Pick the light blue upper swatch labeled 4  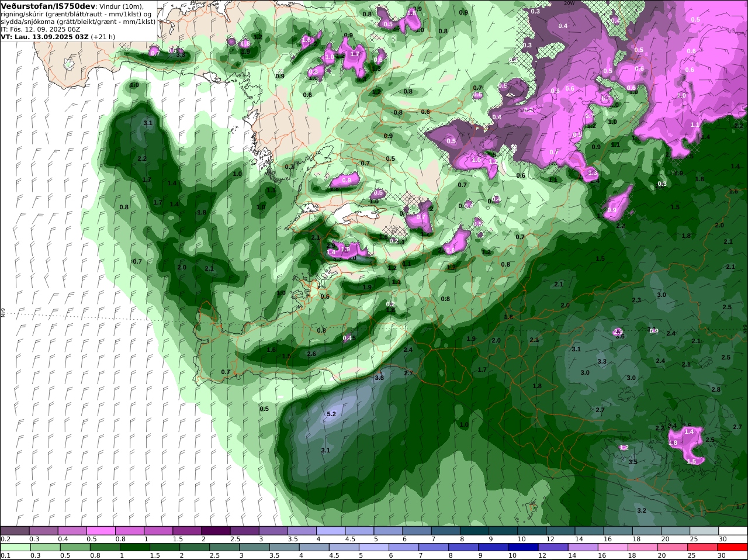click(331, 531)
